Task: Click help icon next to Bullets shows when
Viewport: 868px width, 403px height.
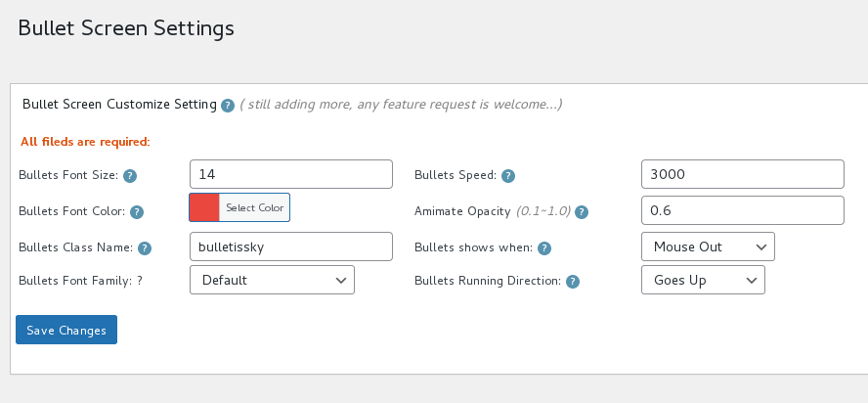Action: (544, 248)
